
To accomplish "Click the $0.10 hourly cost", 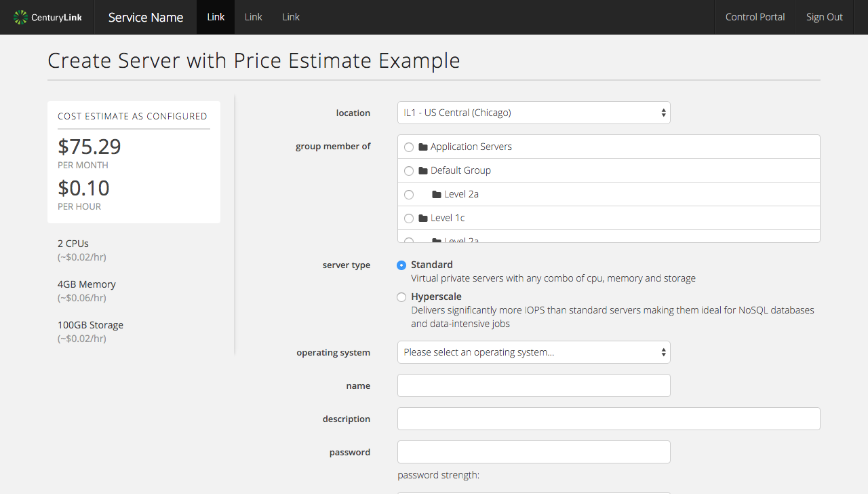I will tap(83, 188).
